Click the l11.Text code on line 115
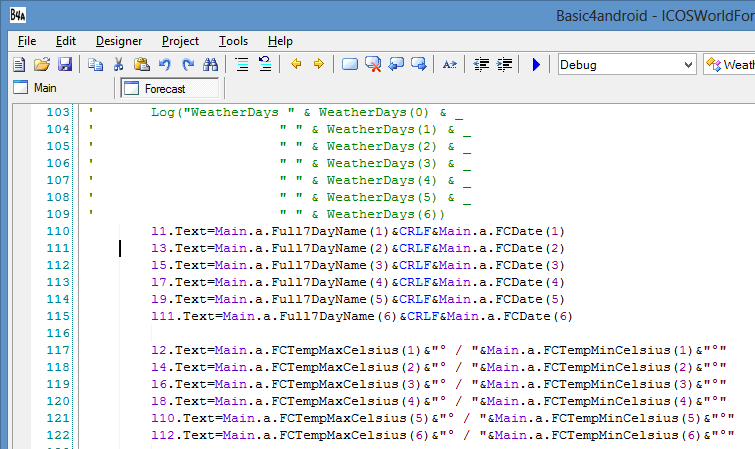 182,316
